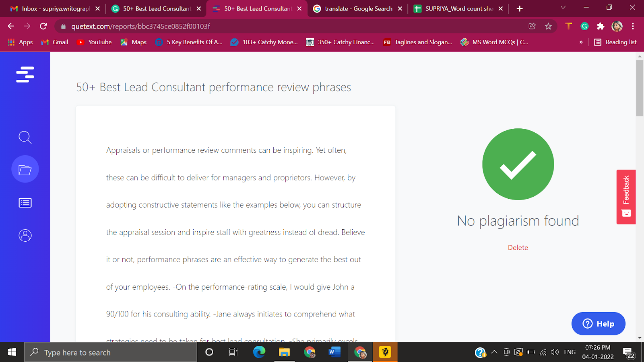Open the blue Help button
This screenshot has width=644, height=362.
(x=599, y=324)
